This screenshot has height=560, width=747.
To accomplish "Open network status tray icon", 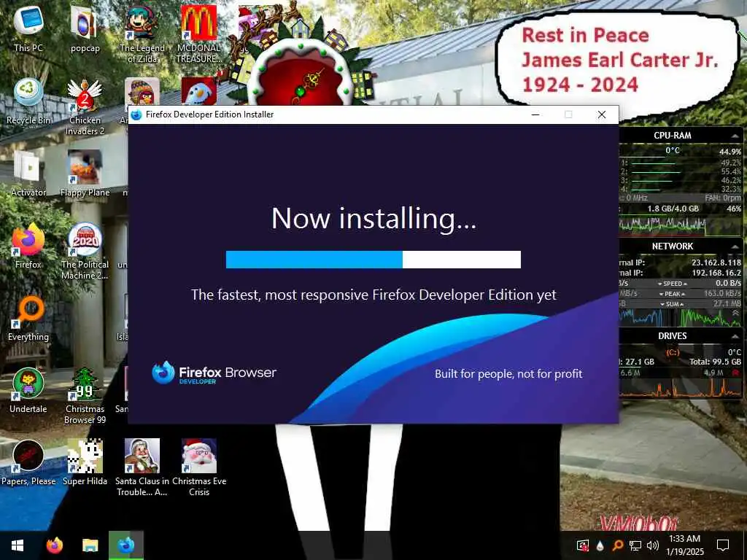I will point(635,545).
